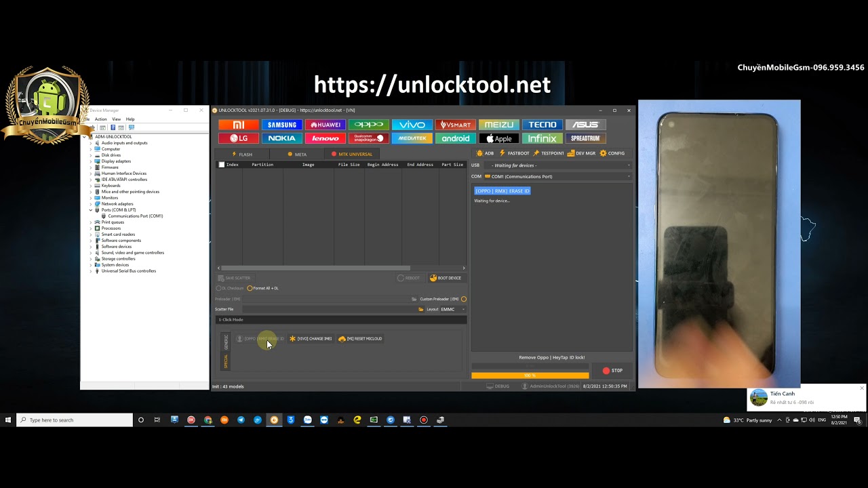
Task: Select the OPPO brand tile
Action: [x=369, y=125]
